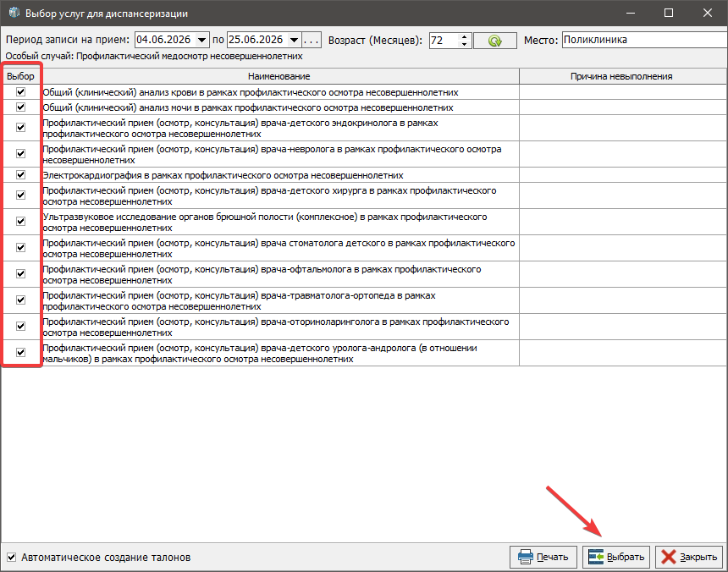Decrease age months with stepper down arrow
Image resolution: width=728 pixels, height=572 pixels.
point(464,44)
